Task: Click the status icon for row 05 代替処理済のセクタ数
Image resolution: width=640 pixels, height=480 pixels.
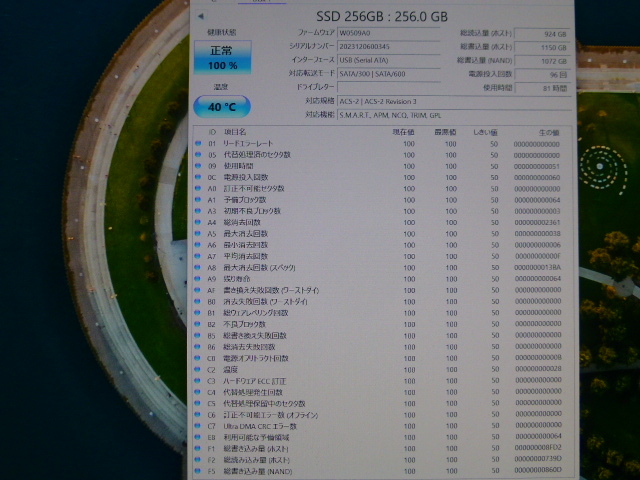Action: (x=198, y=155)
